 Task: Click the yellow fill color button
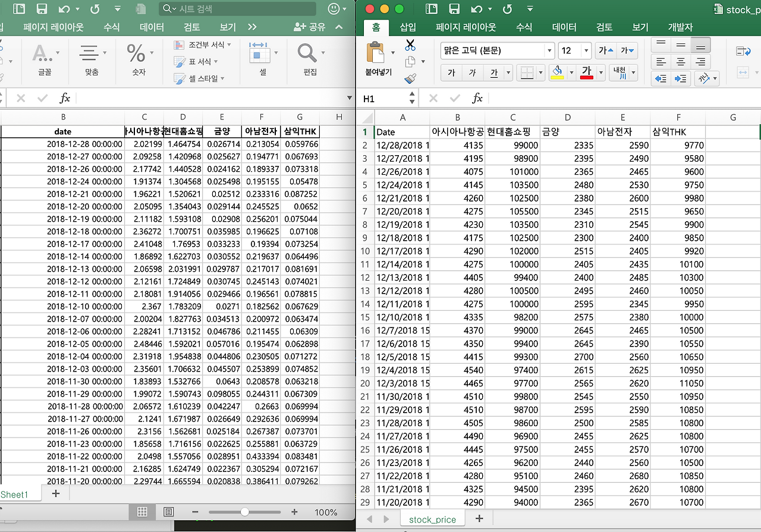[x=557, y=73]
